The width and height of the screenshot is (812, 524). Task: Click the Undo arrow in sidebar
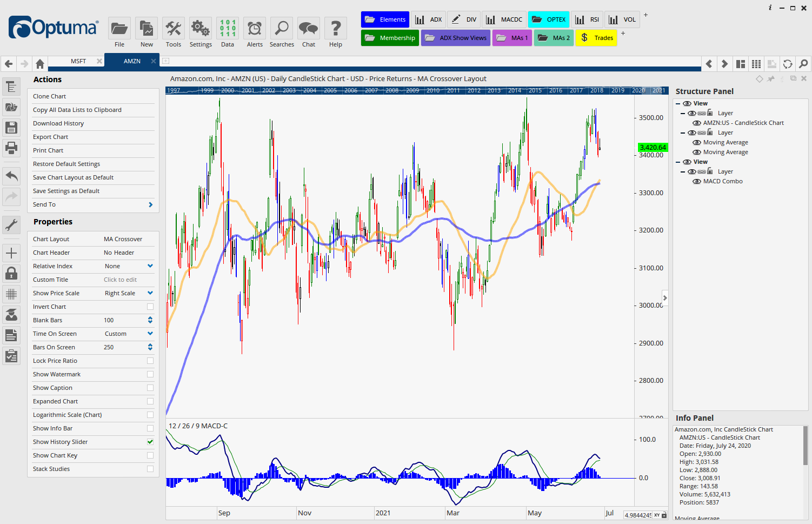tap(11, 176)
